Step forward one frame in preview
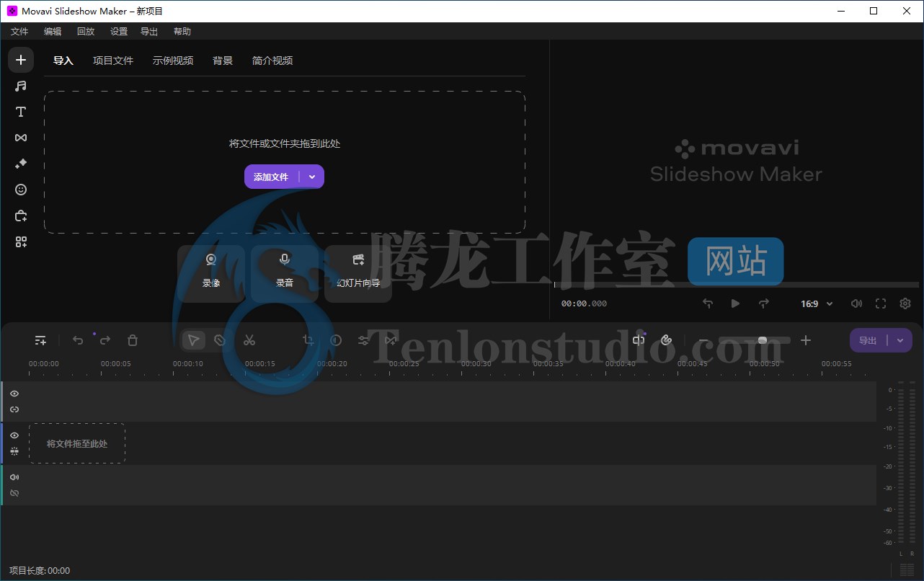Image resolution: width=924 pixels, height=581 pixels. click(x=764, y=303)
